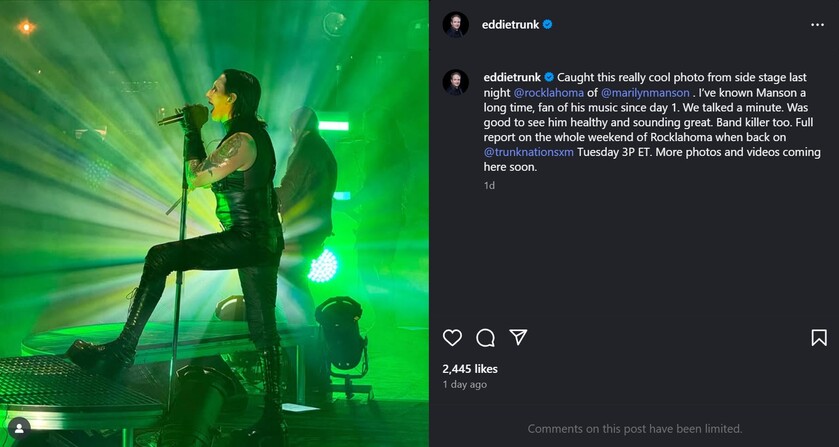The height and width of the screenshot is (447, 839).
Task: View the 2,445 likes list
Action: tap(470, 369)
